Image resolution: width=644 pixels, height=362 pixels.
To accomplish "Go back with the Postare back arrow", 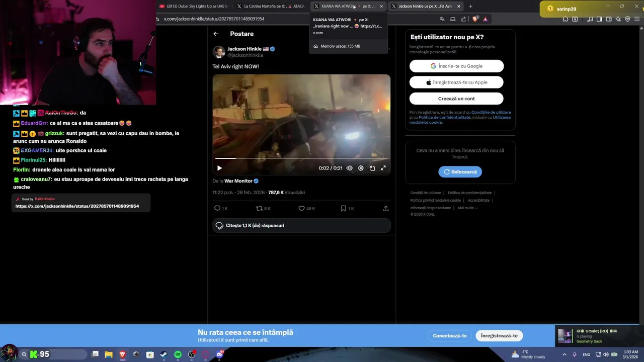I will click(216, 34).
